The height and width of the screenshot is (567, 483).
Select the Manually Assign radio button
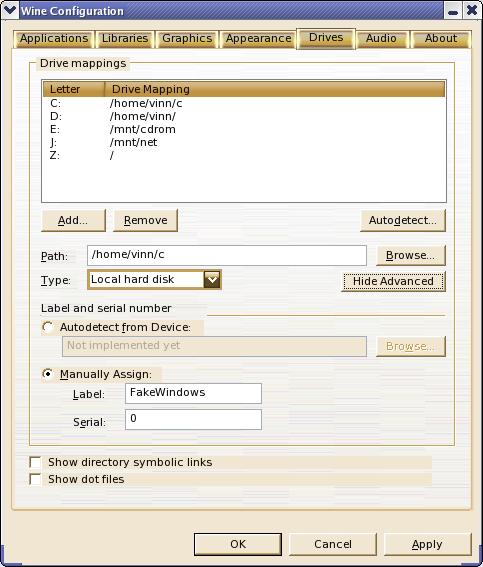pos(48,374)
